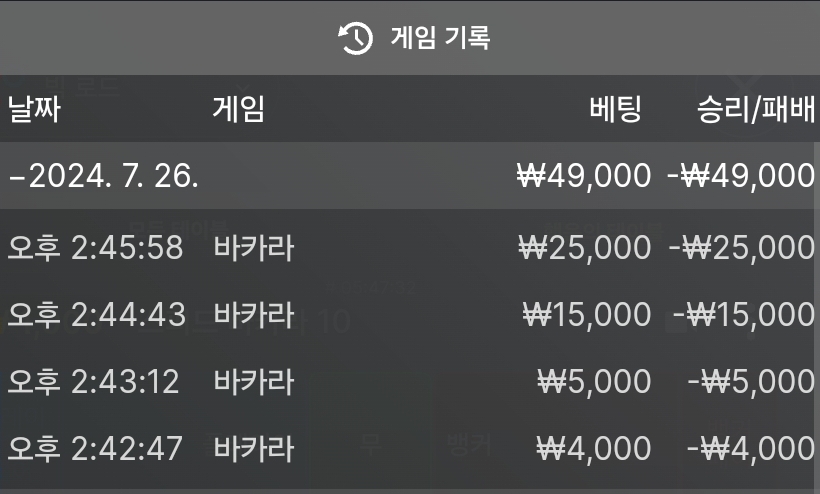This screenshot has height=494, width=820.
Task: Click the daily total ₩49,000 bet
Action: (584, 176)
